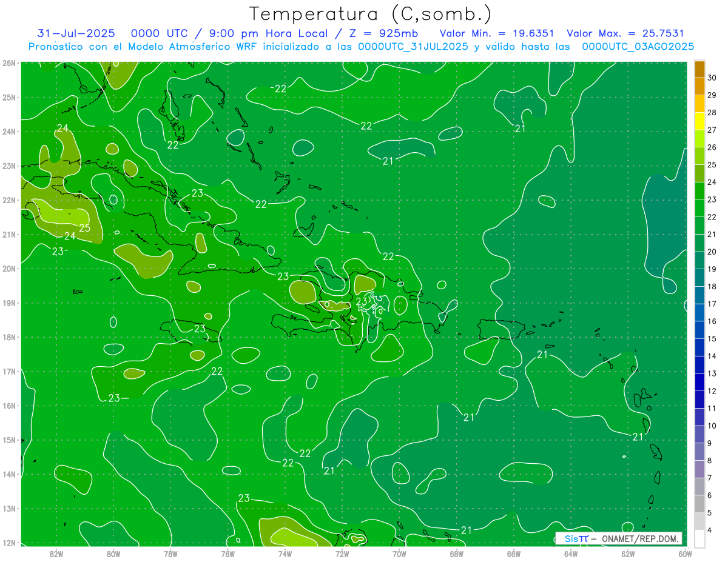Screen dimensions: 728x562
Task: Click the "80W" longitude axis label
Action: pos(113,554)
